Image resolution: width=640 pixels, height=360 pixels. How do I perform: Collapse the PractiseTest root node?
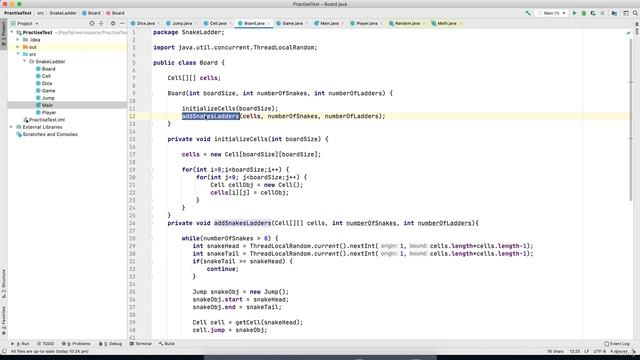(12, 32)
